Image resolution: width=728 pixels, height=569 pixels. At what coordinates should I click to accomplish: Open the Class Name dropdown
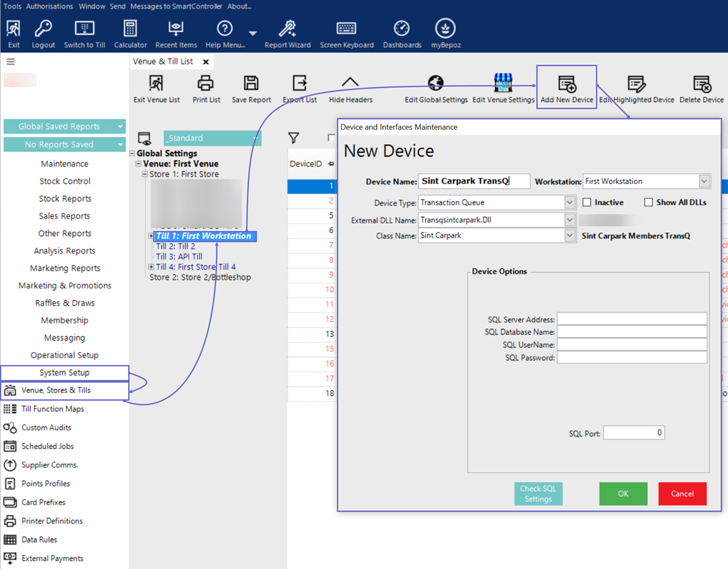569,236
